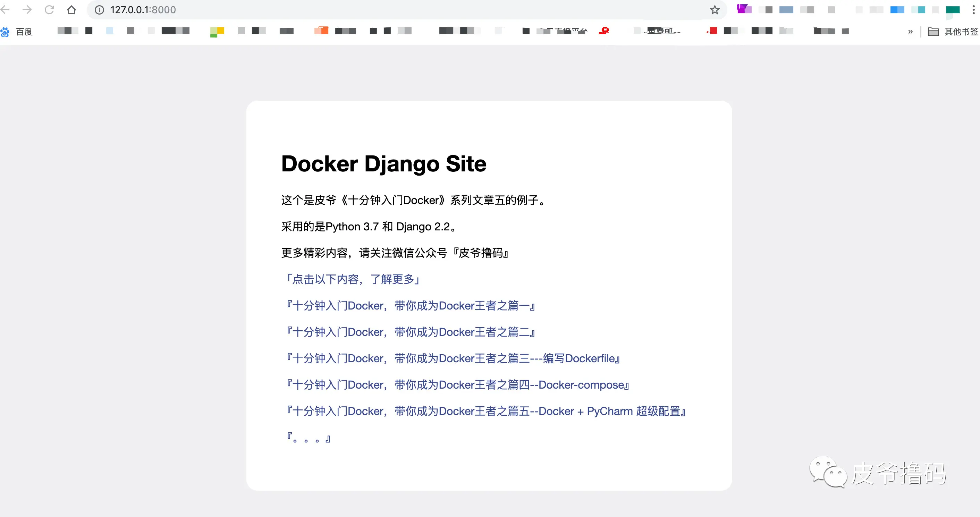This screenshot has height=517, width=980.
Task: Bookmark this page with star icon
Action: click(715, 10)
